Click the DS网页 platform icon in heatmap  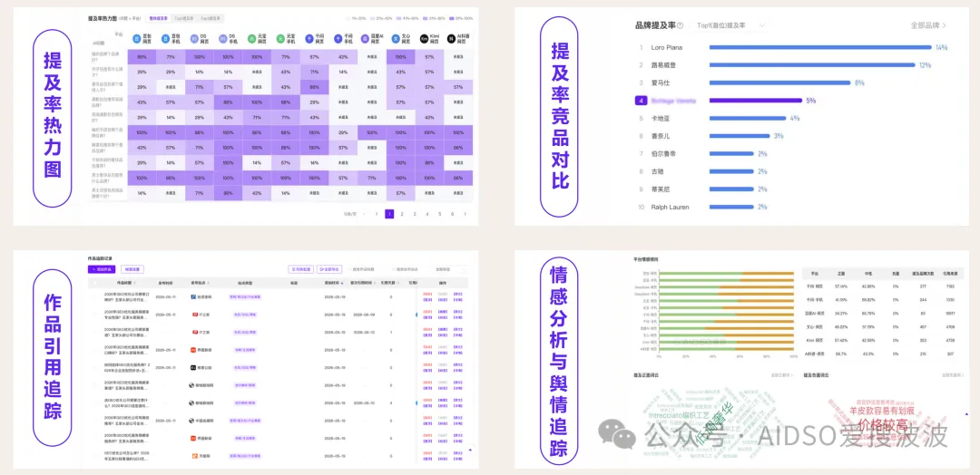point(194,39)
